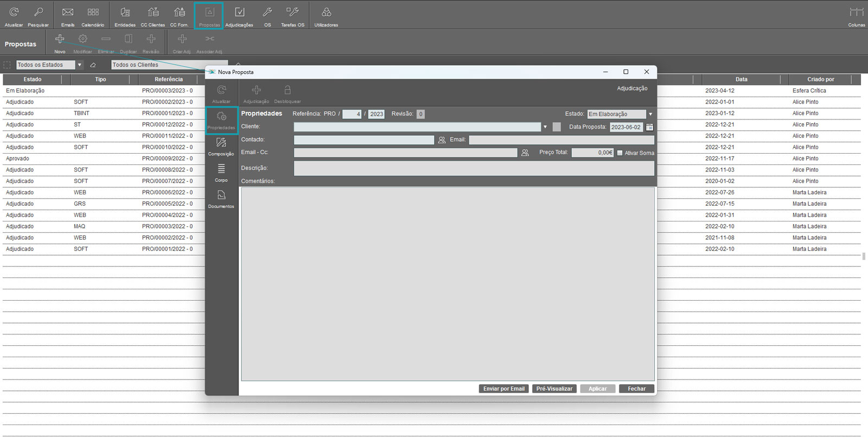Click the Pré-Visualizar button
The image size is (868, 437).
(x=554, y=389)
